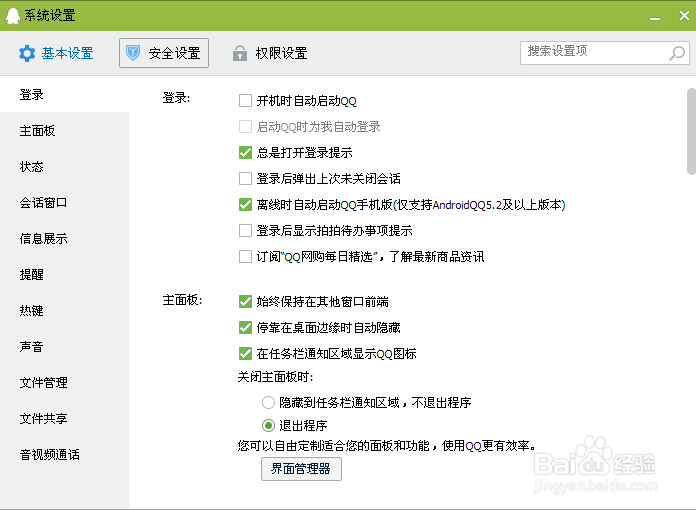Close the 系统设置 window

tap(684, 16)
